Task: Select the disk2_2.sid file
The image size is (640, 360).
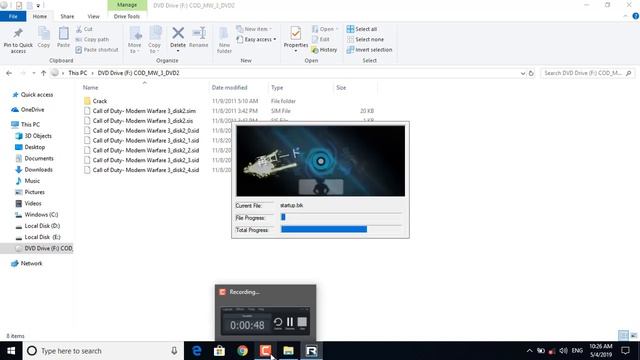Action: [x=145, y=150]
